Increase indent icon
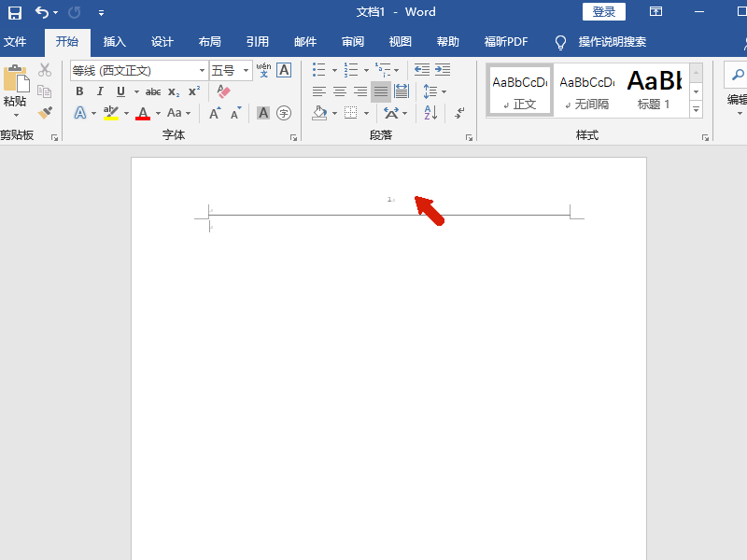747x560 pixels. [443, 69]
